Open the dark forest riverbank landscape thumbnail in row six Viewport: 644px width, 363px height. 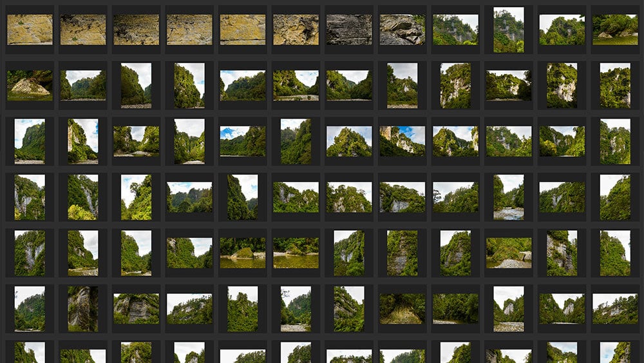pyautogui.click(x=455, y=309)
